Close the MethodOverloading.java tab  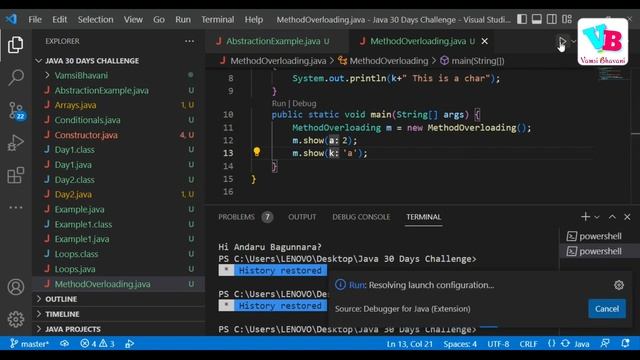point(484,41)
